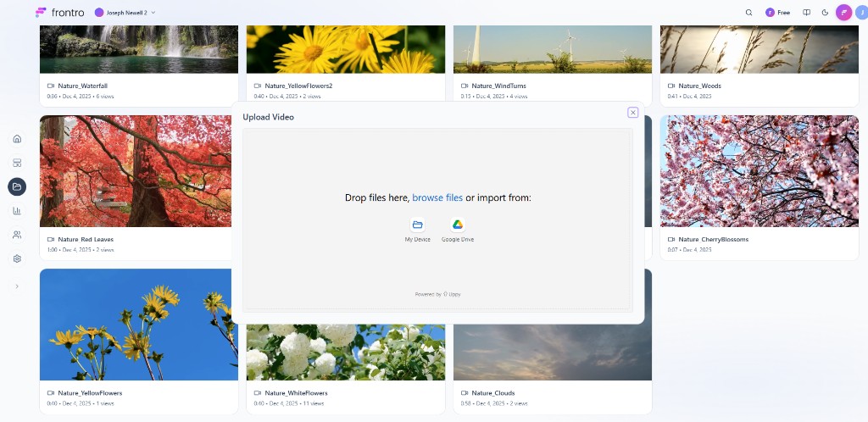Image resolution: width=868 pixels, height=422 pixels.
Task: Open Settings gear in the sidebar
Action: pyautogui.click(x=17, y=258)
